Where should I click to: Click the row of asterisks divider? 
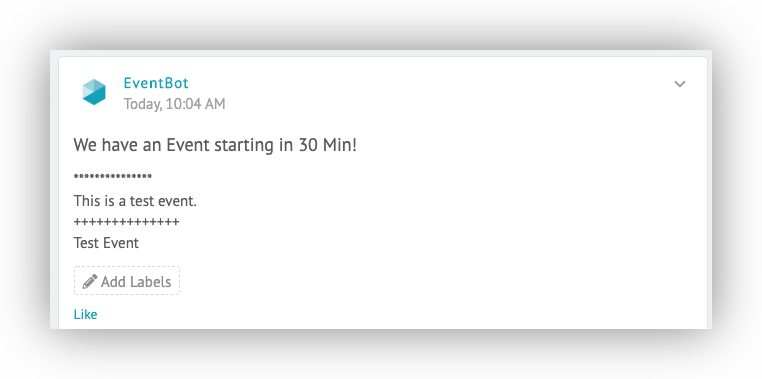point(113,177)
